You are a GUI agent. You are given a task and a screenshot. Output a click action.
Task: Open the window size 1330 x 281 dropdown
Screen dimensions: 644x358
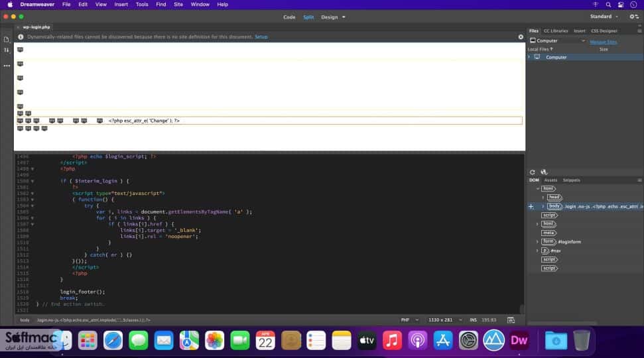click(445, 320)
